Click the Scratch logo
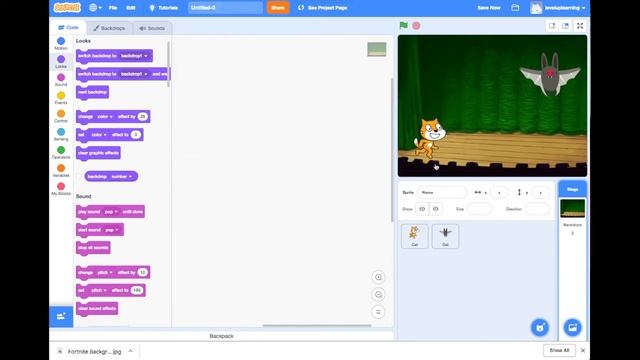The width and height of the screenshot is (640, 360). click(67, 7)
